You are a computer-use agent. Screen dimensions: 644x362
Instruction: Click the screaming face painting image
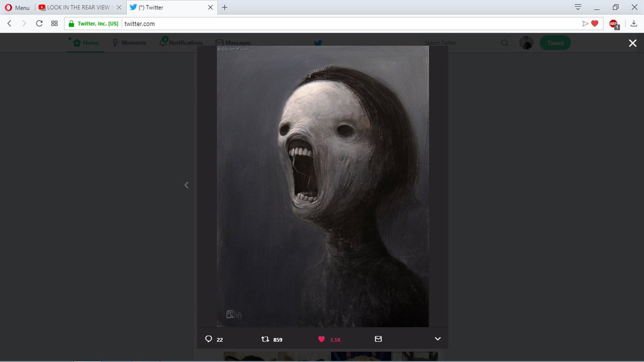click(323, 186)
